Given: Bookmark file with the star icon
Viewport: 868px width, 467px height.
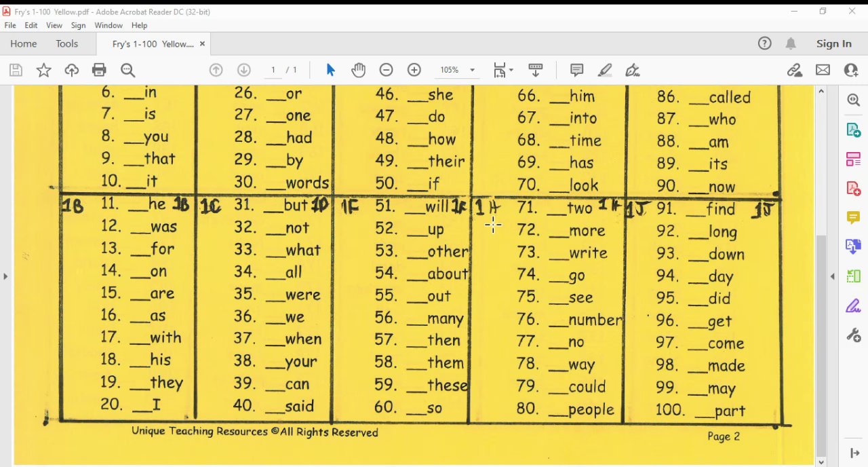Looking at the screenshot, I should [x=43, y=70].
